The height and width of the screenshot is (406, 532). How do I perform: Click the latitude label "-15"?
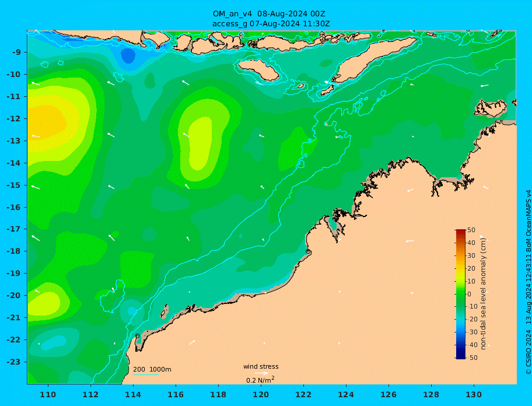click(x=14, y=185)
